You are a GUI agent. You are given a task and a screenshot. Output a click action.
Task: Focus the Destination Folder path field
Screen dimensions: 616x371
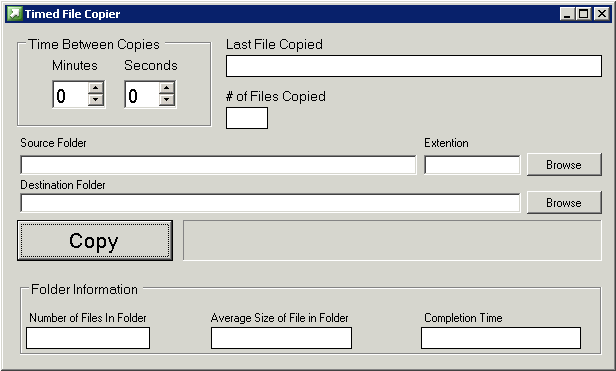(270, 203)
